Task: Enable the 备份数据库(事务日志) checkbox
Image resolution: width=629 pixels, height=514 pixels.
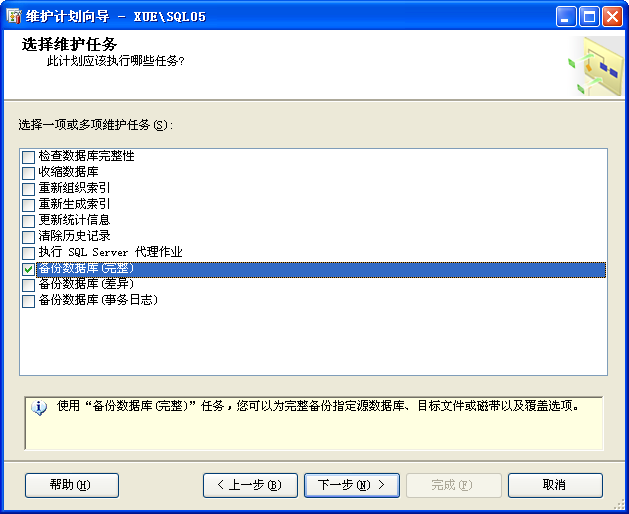Action: [x=28, y=301]
